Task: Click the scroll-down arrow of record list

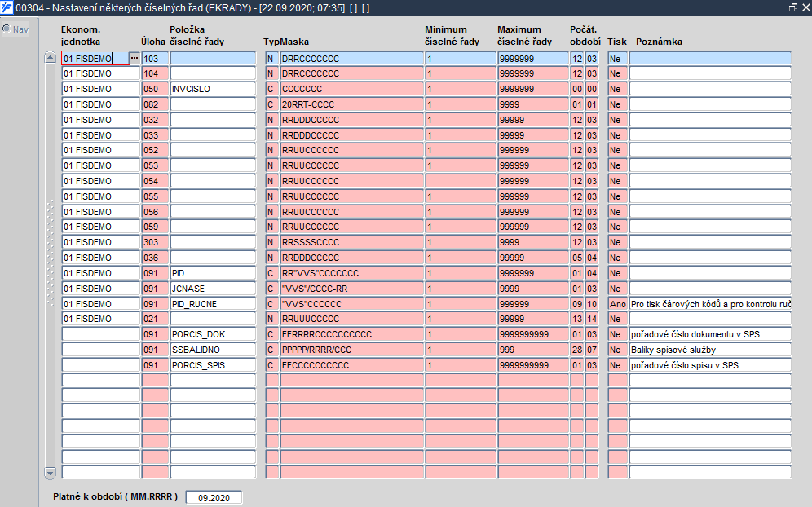Action: coord(51,472)
